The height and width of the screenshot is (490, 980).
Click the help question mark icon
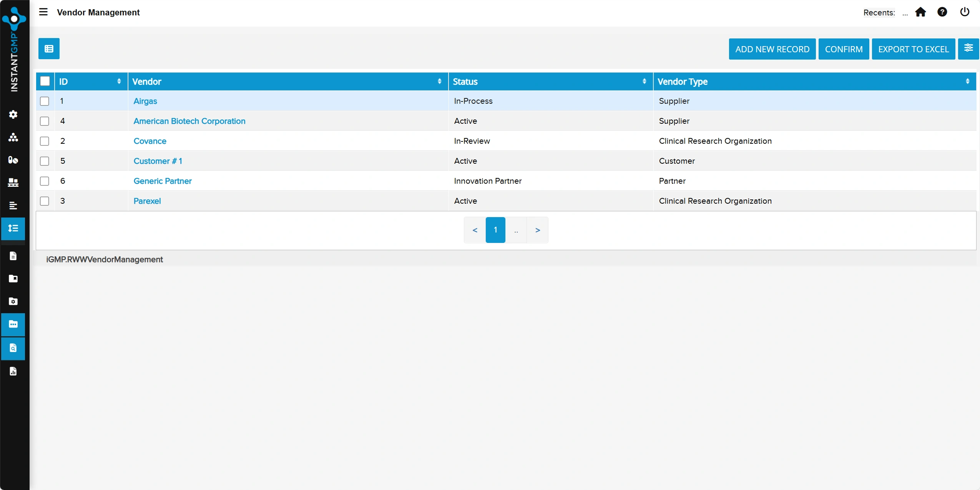click(x=943, y=12)
